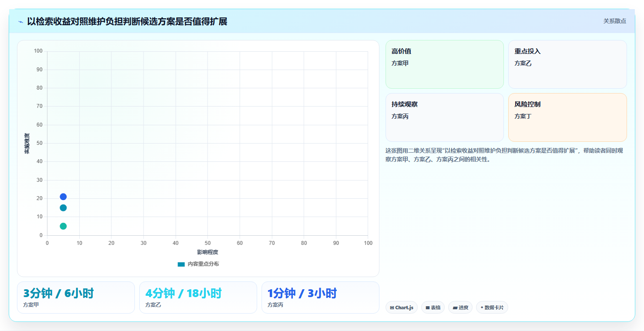Open the 3分钟 / 6小时 方案甲 card
Screen dimensions: 644x331
76,298
